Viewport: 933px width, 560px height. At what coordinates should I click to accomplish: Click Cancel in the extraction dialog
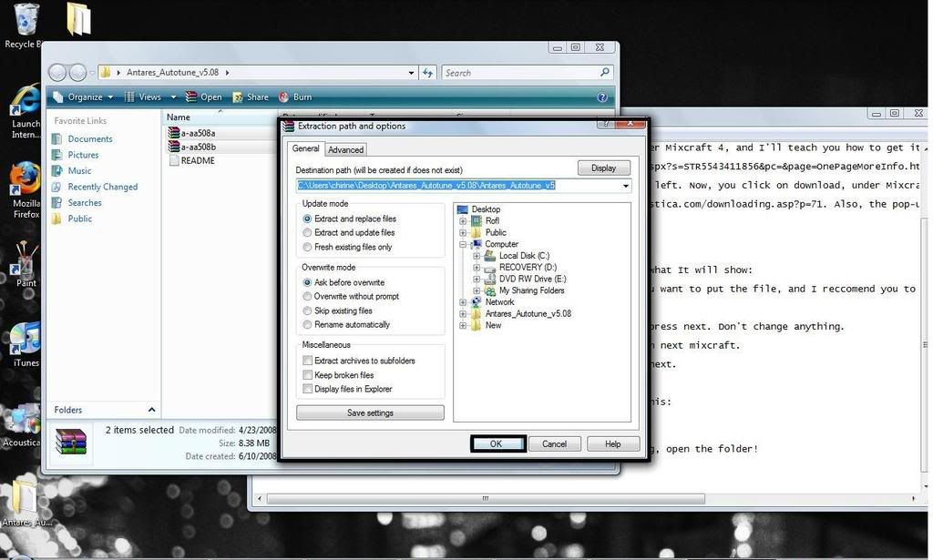point(555,444)
